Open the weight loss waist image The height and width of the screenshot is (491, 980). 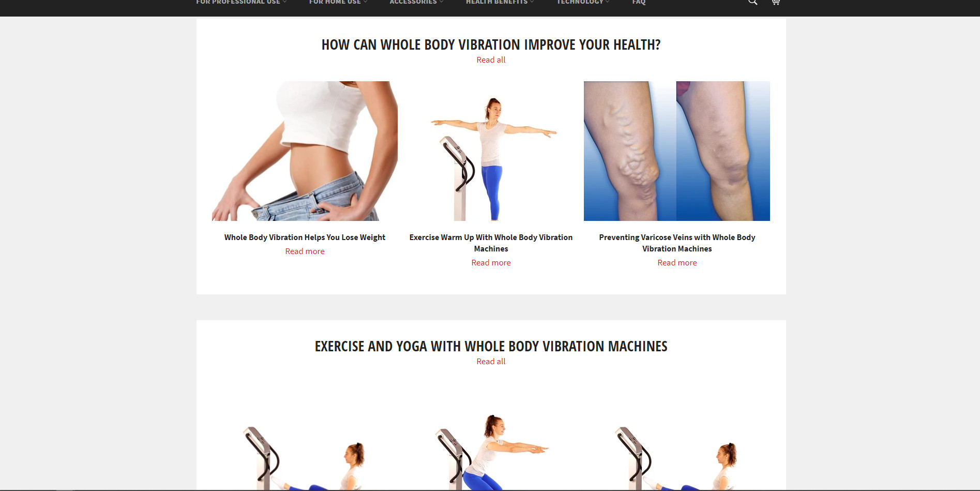pyautogui.click(x=305, y=151)
